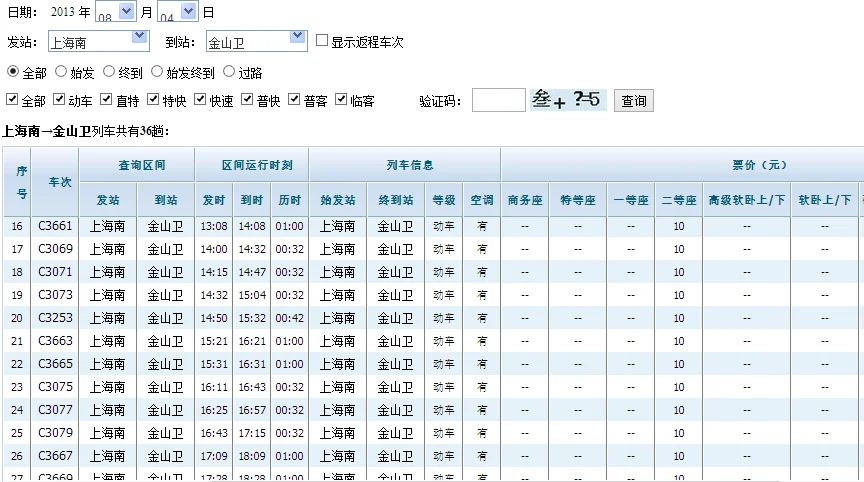Click train number C3069
This screenshot has width=864, height=482.
(55, 249)
